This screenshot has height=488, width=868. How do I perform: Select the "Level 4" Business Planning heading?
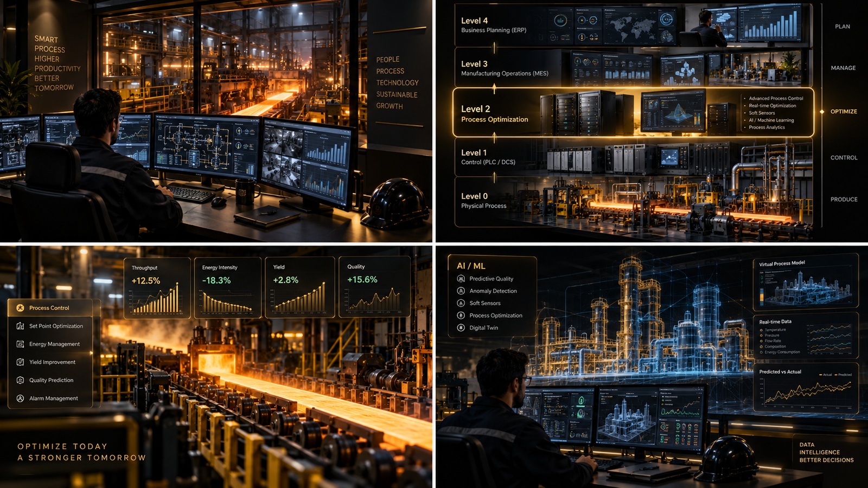pos(474,21)
